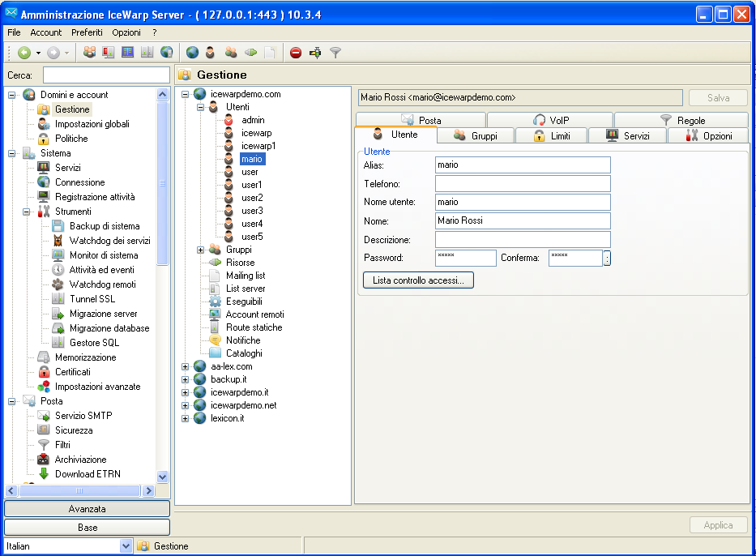Select user admin in the tree
This screenshot has width=756, height=556.
point(253,120)
